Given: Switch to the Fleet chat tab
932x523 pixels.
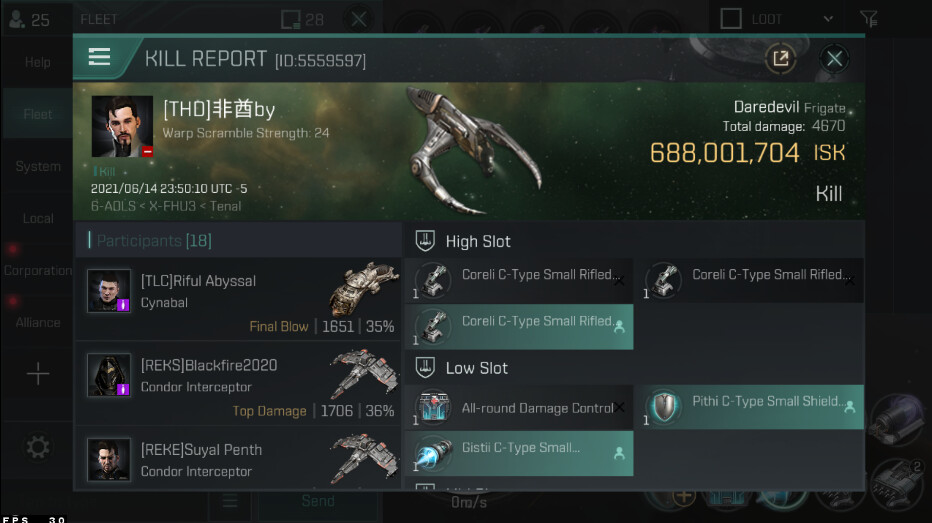Looking at the screenshot, I should click(x=37, y=114).
